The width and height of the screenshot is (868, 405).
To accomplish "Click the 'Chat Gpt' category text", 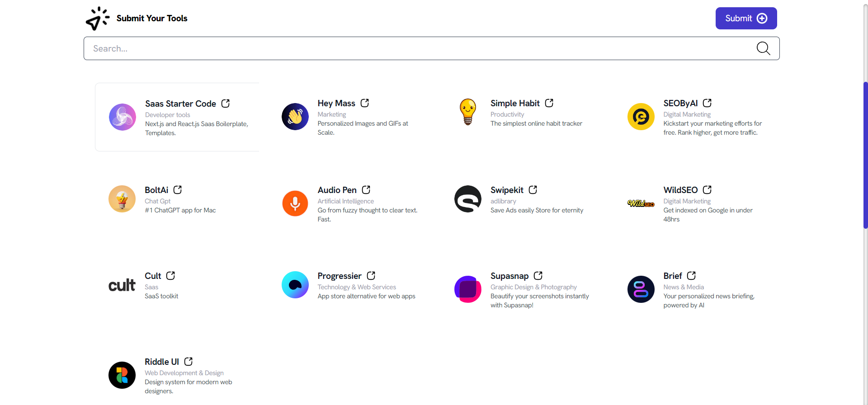I will click(158, 201).
